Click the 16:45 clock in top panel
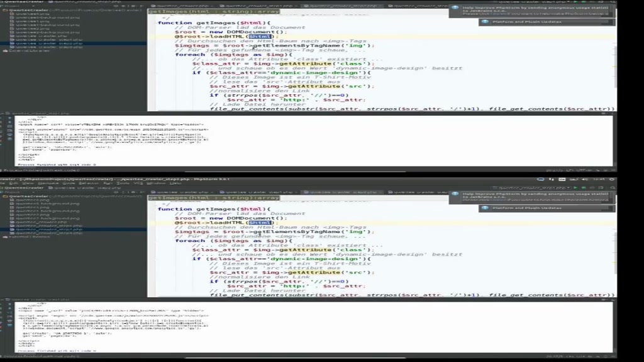This screenshot has height=362, width=644. (599, 179)
